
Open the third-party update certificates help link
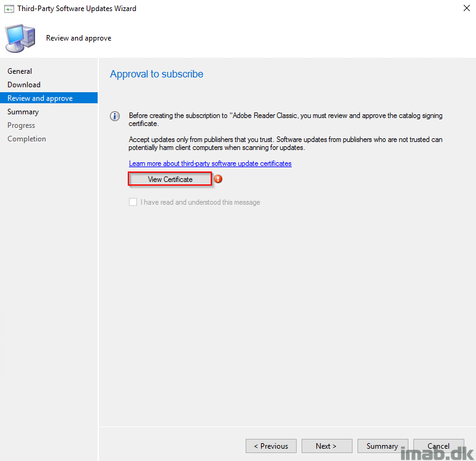[210, 164]
